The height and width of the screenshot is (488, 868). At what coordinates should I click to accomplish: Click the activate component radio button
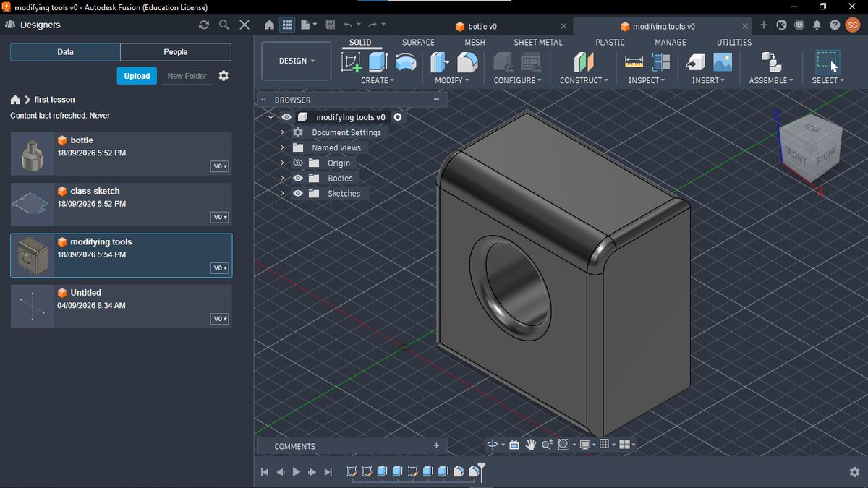(x=398, y=117)
